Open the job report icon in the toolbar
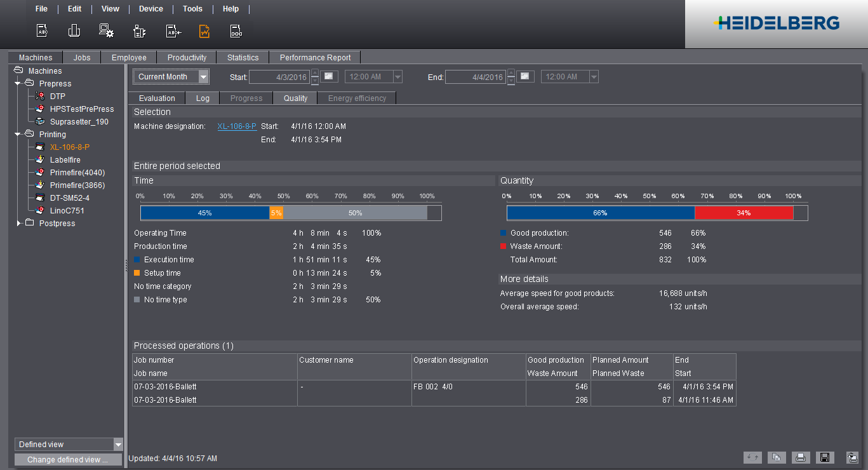Image resolution: width=868 pixels, height=470 pixels. [41, 30]
